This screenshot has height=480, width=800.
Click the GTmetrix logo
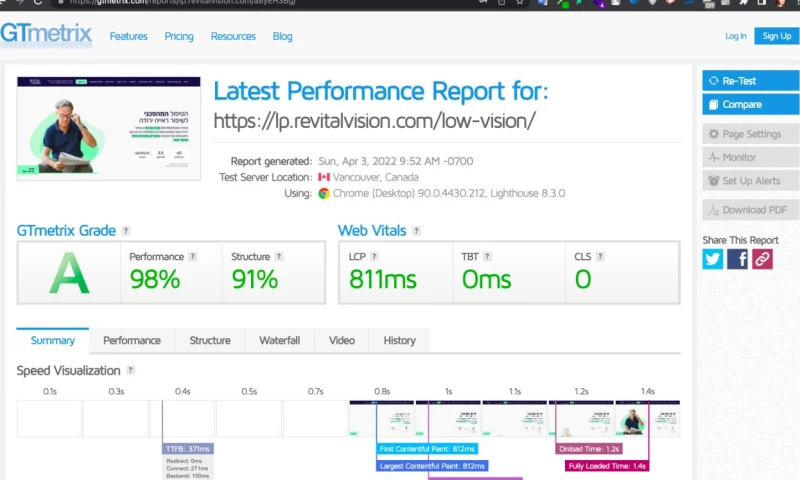coord(46,35)
